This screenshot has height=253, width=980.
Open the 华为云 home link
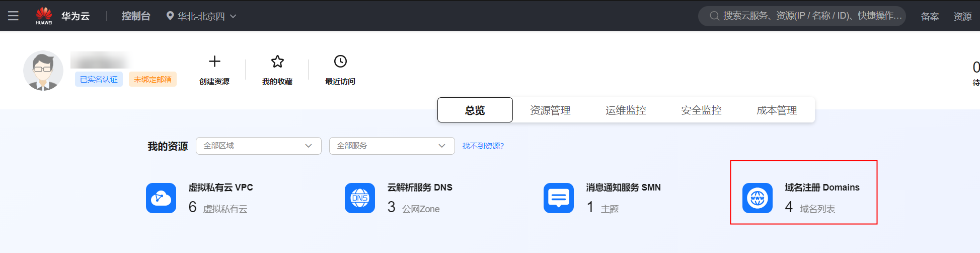point(76,16)
